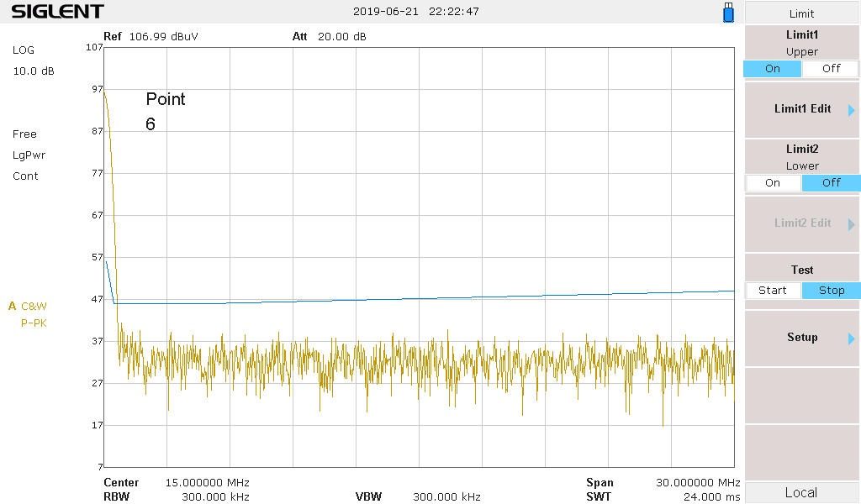Screen dimensions: 861x504
Task: Switch Limit1 Upper to Off
Action: pyautogui.click(x=831, y=69)
